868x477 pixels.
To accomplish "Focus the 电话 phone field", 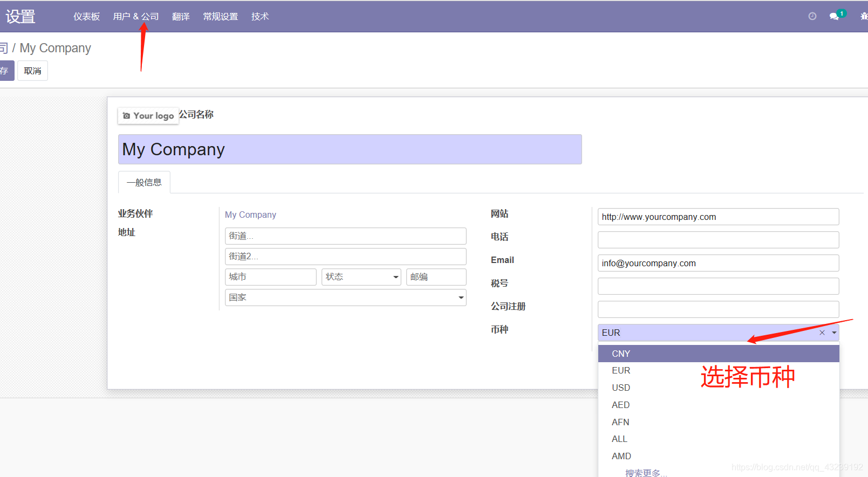I will click(719, 240).
